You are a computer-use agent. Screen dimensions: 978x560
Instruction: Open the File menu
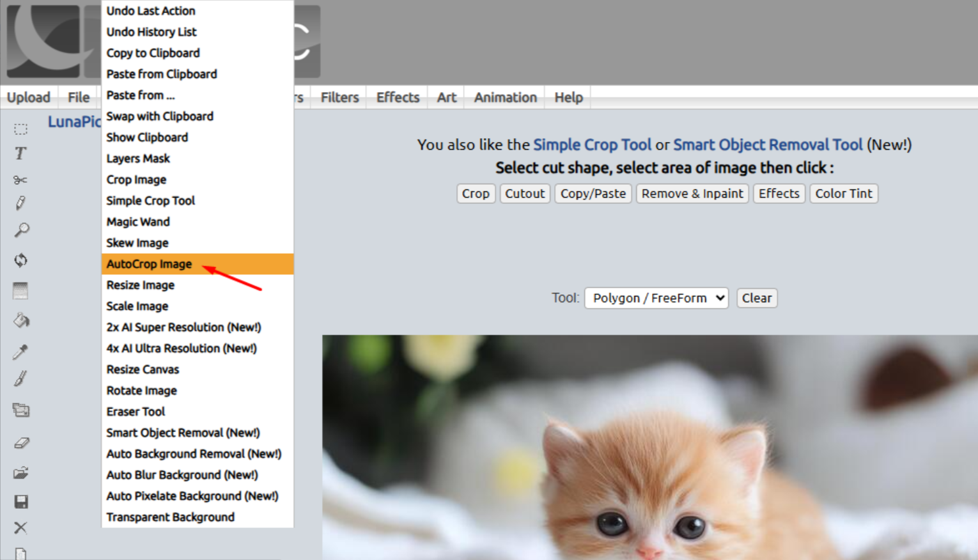[x=79, y=97]
